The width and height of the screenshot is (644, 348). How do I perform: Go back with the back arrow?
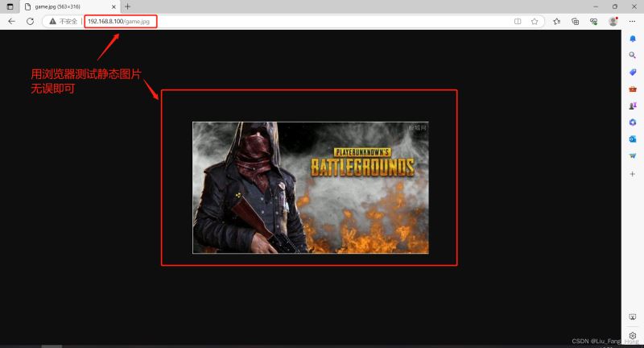[11, 22]
